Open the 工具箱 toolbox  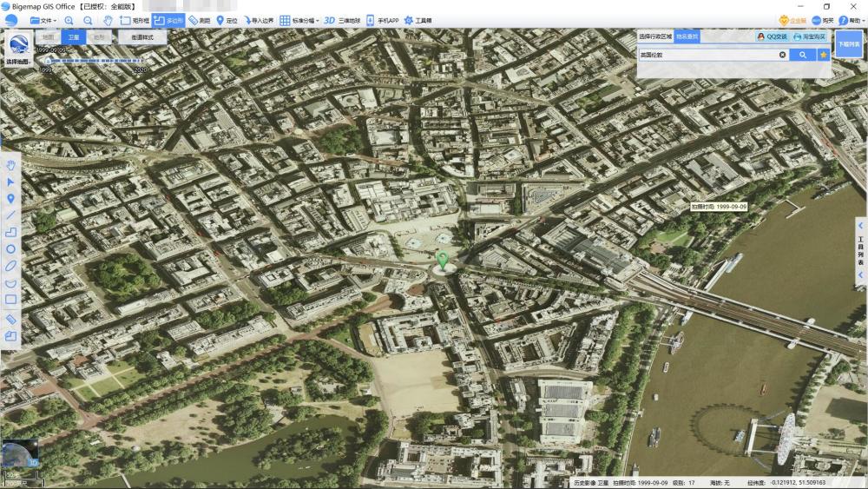click(x=418, y=21)
